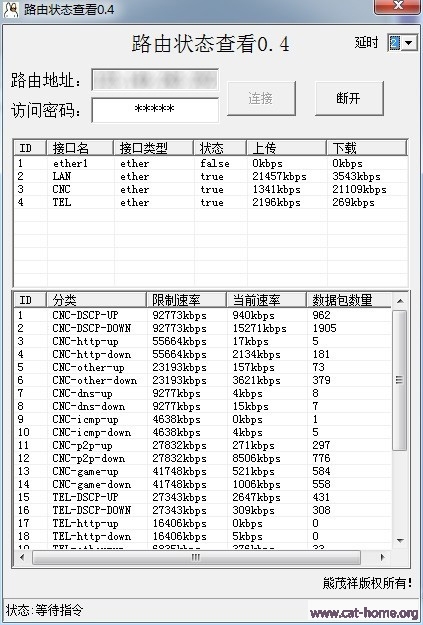Click the 路由地址 input field
The width and height of the screenshot is (423, 625).
click(x=155, y=80)
